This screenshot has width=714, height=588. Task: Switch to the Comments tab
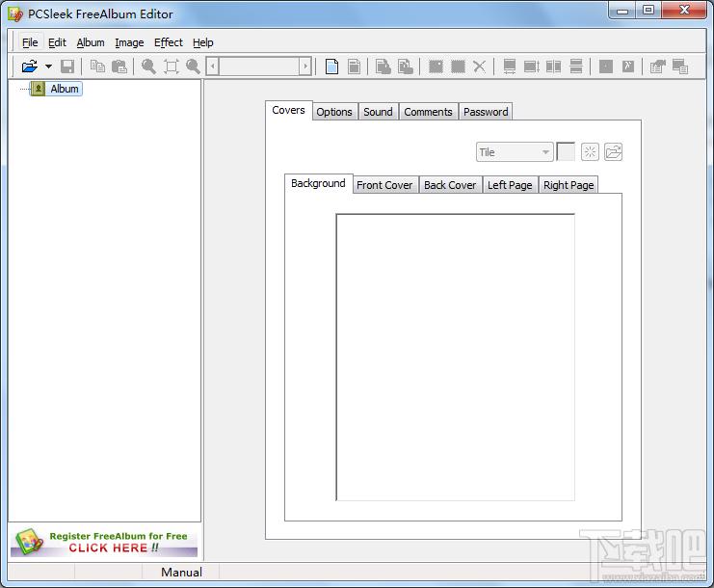point(428,112)
